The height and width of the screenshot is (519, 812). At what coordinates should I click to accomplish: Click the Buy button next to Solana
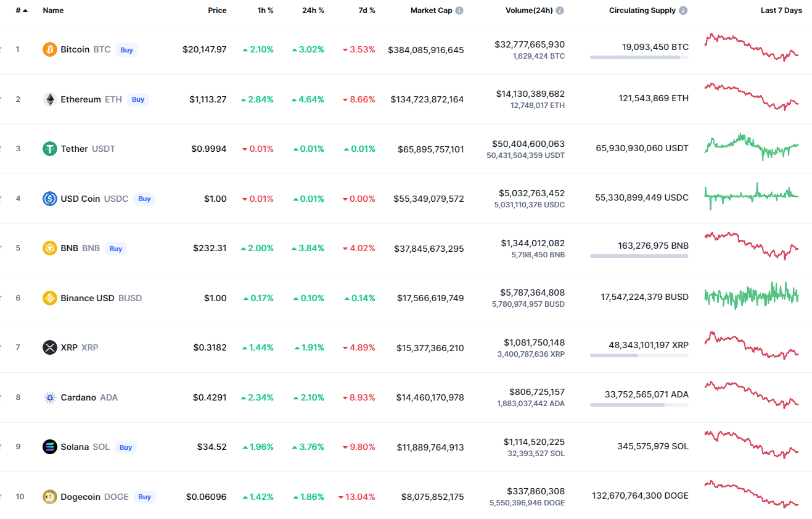[126, 447]
